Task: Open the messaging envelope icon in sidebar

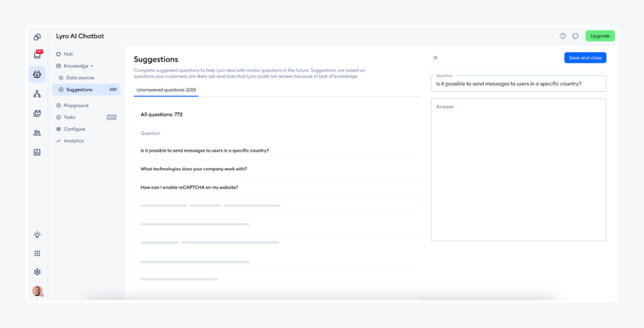Action: click(36, 113)
